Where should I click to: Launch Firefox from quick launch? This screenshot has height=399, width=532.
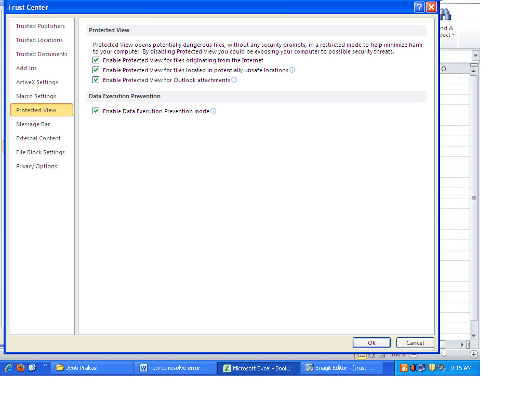point(21,368)
